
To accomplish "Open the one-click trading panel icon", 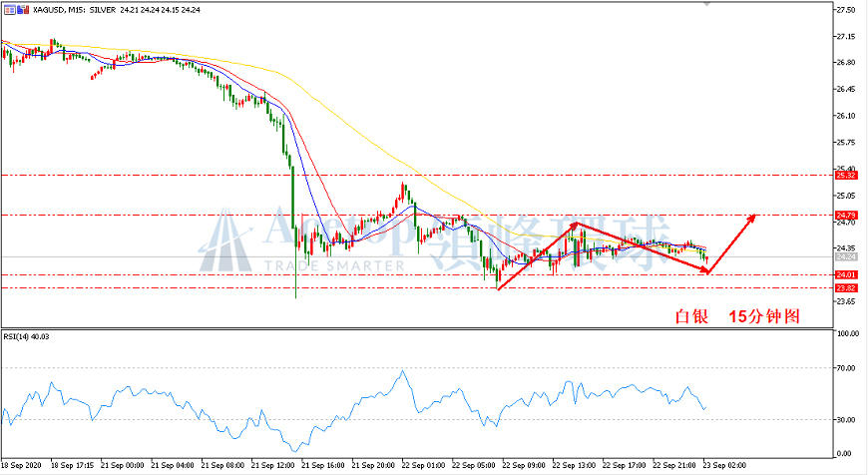I will [10, 10].
